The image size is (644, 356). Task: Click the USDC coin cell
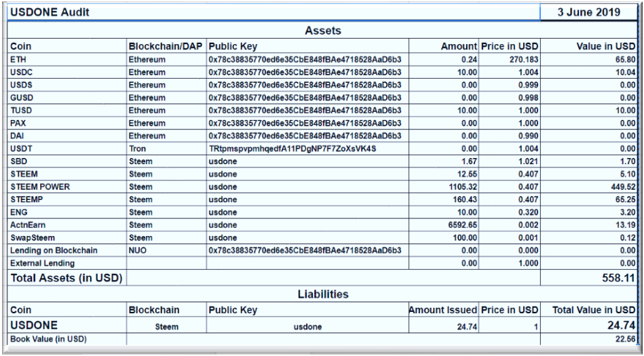67,73
